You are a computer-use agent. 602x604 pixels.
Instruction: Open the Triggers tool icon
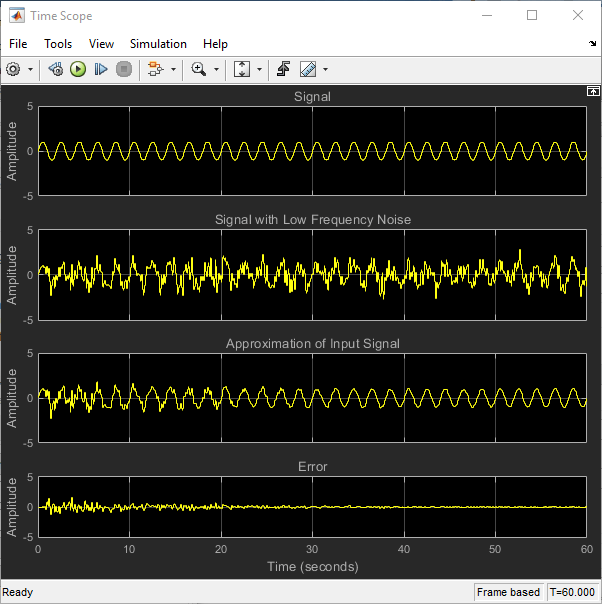(x=283, y=70)
